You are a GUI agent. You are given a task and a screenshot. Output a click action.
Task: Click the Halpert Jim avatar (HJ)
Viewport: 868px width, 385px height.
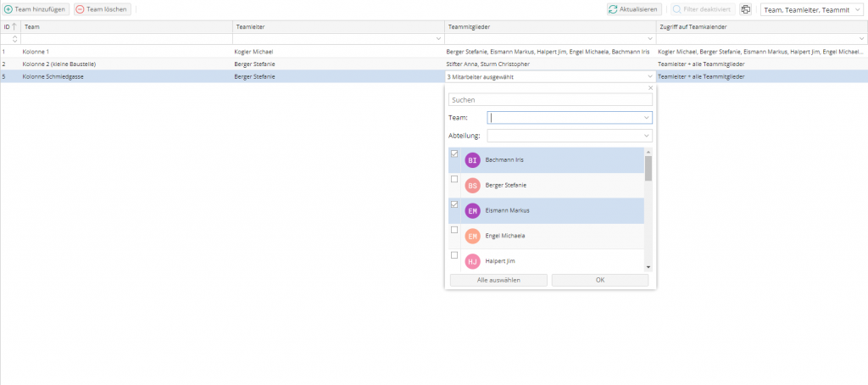(473, 261)
